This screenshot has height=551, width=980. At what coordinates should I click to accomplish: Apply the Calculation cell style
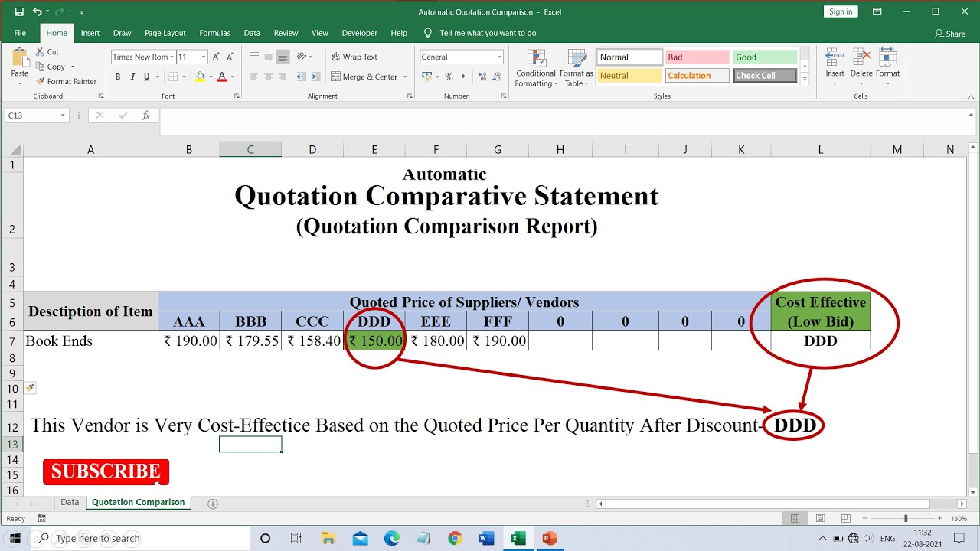[697, 76]
